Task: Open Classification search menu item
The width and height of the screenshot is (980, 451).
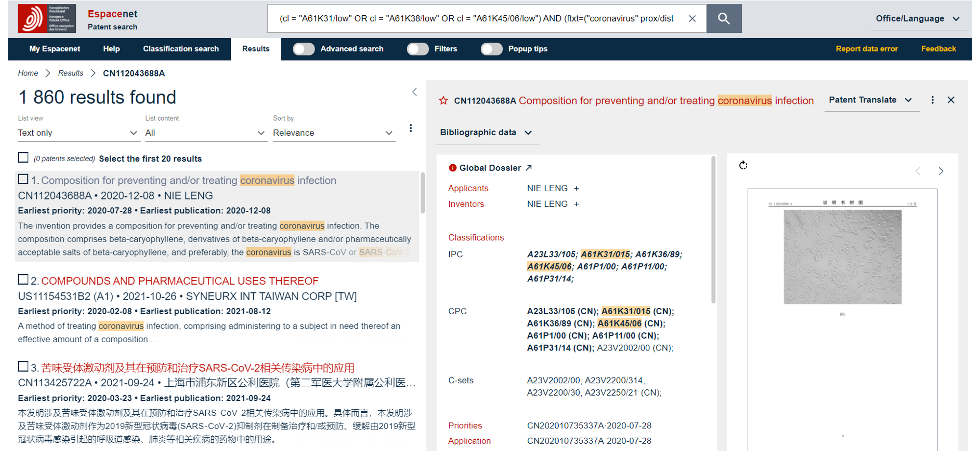Action: click(x=181, y=49)
